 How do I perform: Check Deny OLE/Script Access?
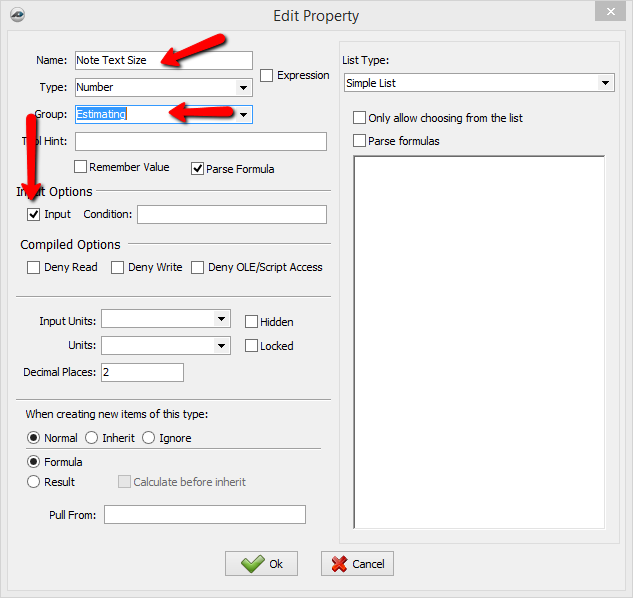(197, 267)
